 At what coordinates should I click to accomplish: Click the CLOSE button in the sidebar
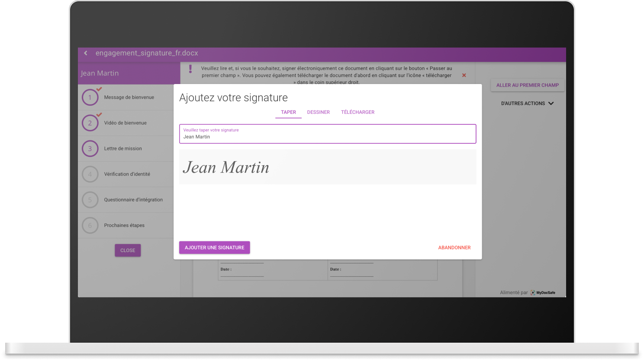click(128, 250)
